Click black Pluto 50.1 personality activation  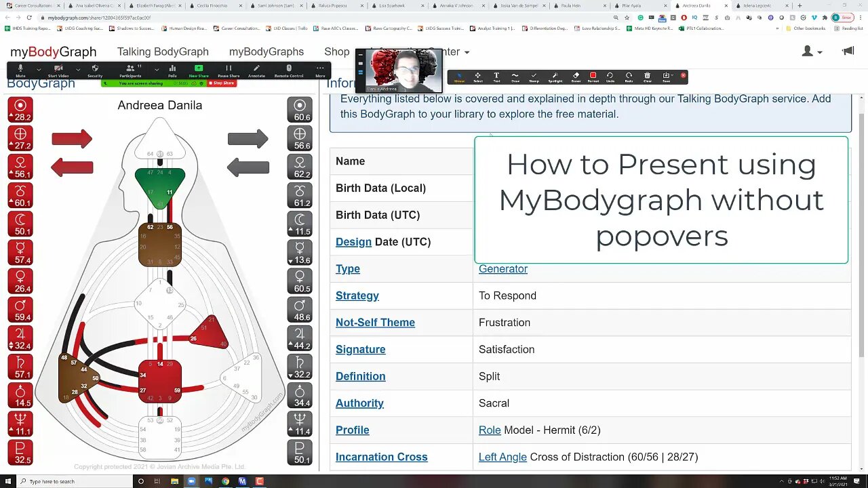(x=300, y=453)
